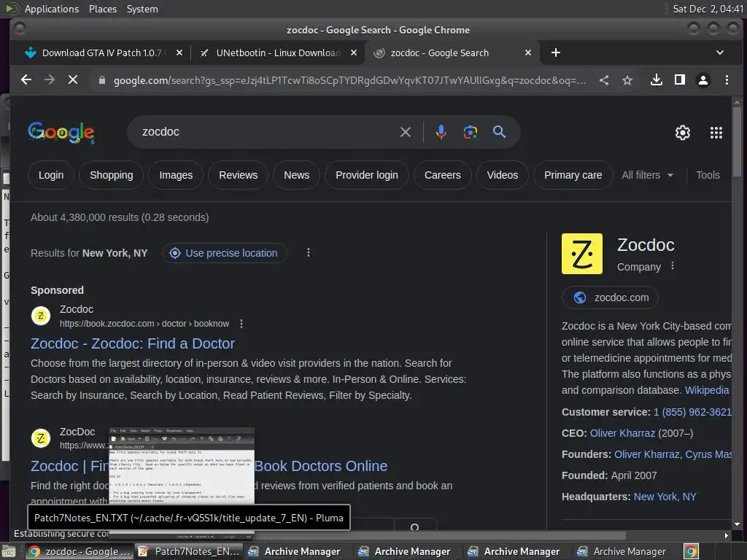This screenshot has height=560, width=747.
Task: Open the System menu
Action: pos(142,9)
